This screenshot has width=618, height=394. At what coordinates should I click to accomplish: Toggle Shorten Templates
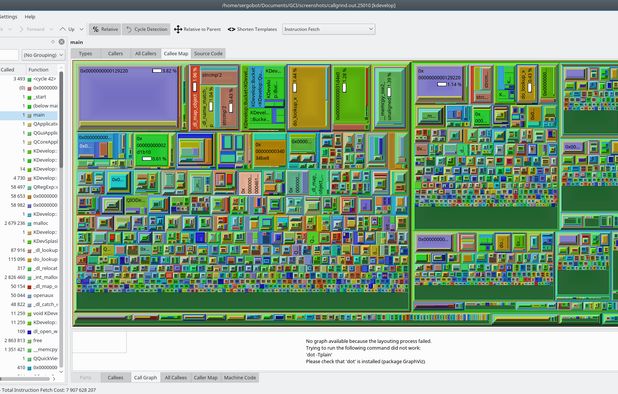(x=252, y=29)
